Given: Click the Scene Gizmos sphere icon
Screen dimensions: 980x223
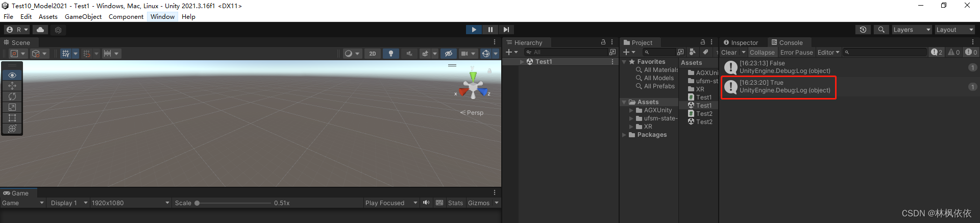Looking at the screenshot, I should [486, 53].
